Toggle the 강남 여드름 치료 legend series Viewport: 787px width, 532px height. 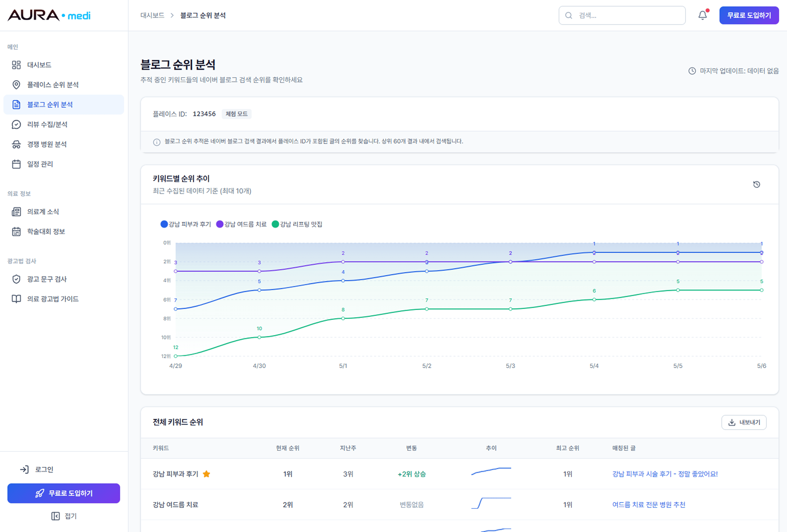(241, 224)
